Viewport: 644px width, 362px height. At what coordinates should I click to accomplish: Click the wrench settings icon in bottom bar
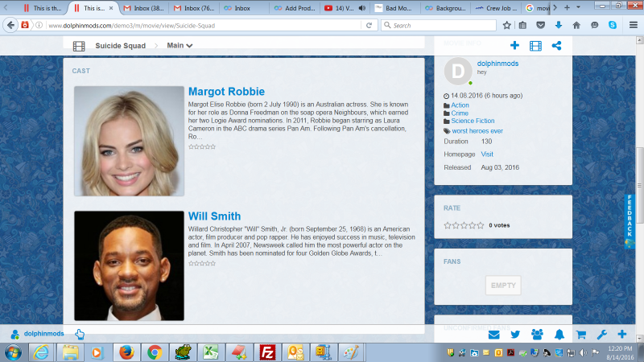[x=601, y=335]
